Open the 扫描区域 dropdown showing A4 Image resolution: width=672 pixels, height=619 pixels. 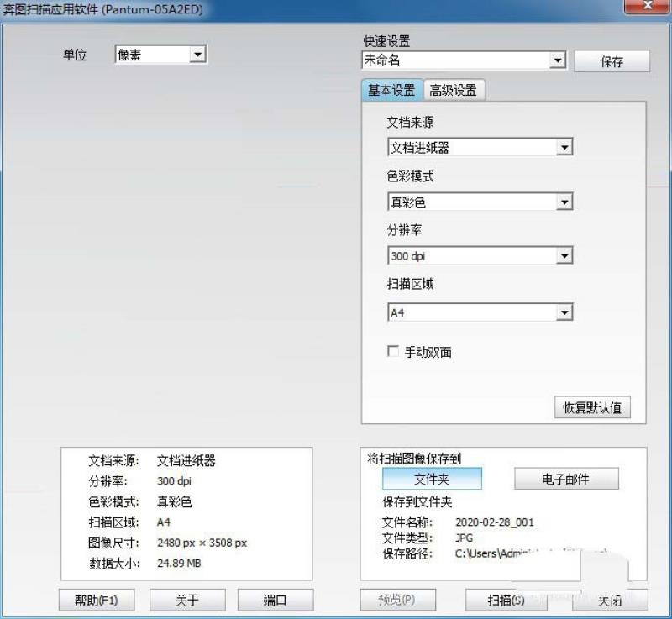coord(480,312)
